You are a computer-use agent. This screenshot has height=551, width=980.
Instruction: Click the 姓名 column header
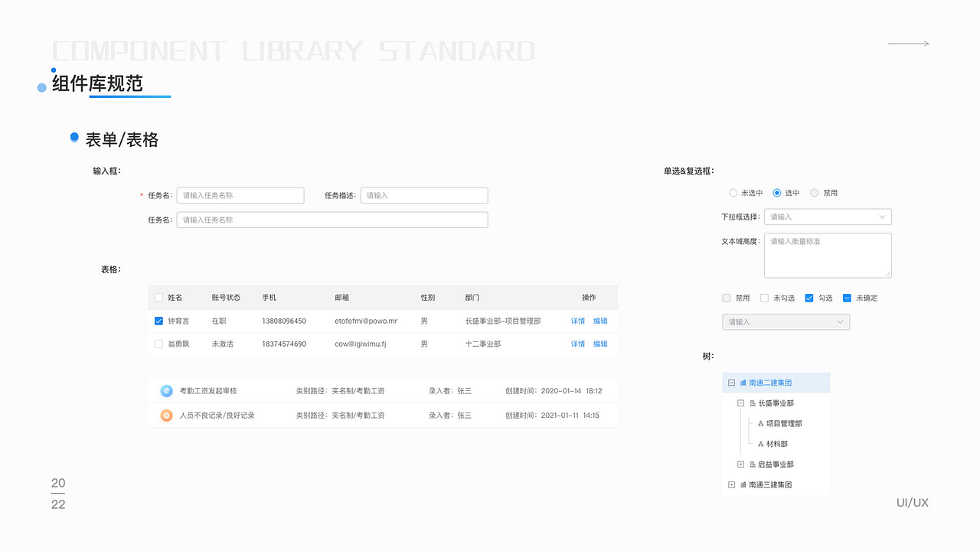tap(175, 298)
